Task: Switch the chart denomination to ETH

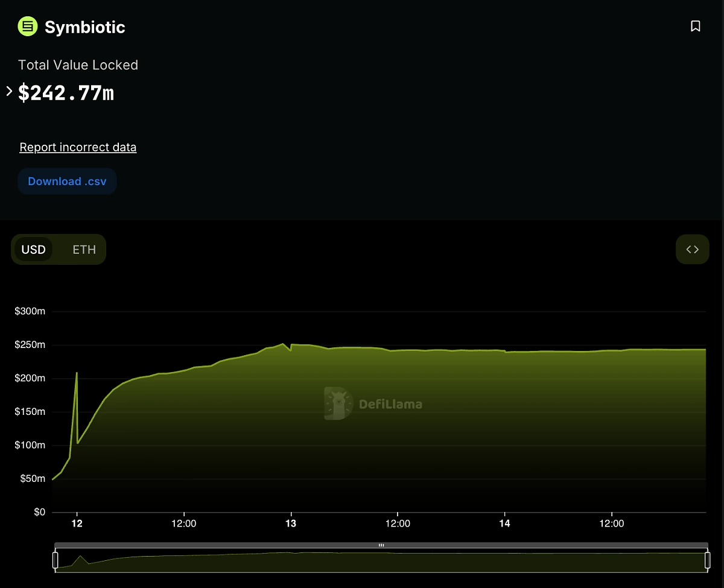Action: point(83,249)
